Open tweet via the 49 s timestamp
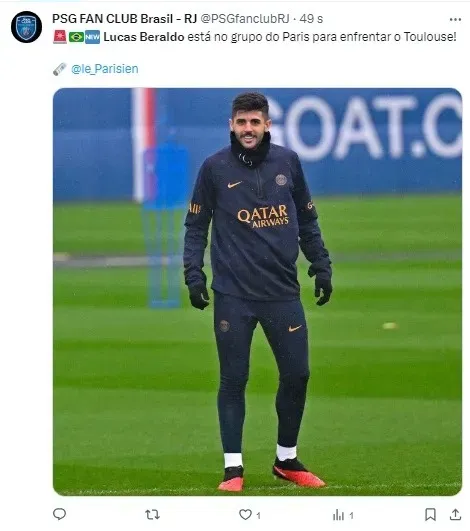 [x=311, y=19]
